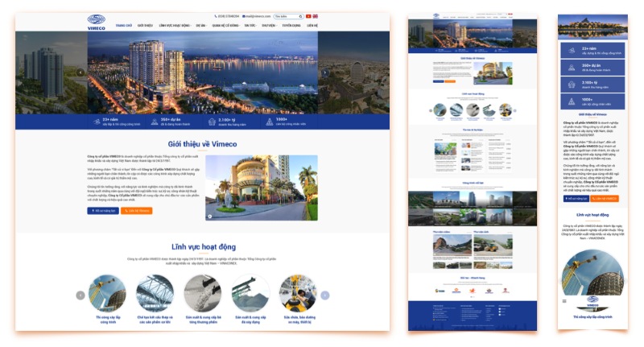Click the Lĩnh vực hoạt động heading

204,247
